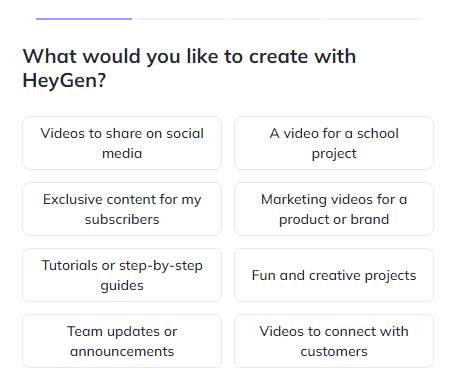Screen dimensions: 455x385
Task: Tap the product or brand marketing choice
Action: [x=334, y=209]
